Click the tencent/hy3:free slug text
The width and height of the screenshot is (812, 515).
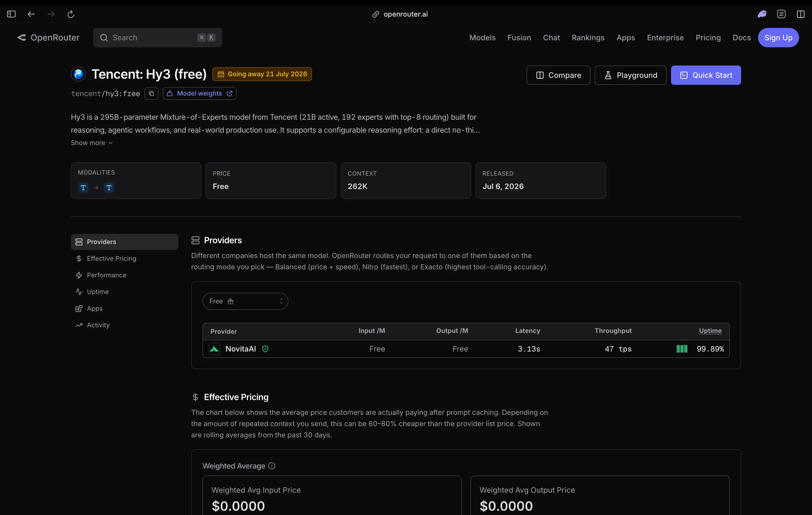point(105,93)
